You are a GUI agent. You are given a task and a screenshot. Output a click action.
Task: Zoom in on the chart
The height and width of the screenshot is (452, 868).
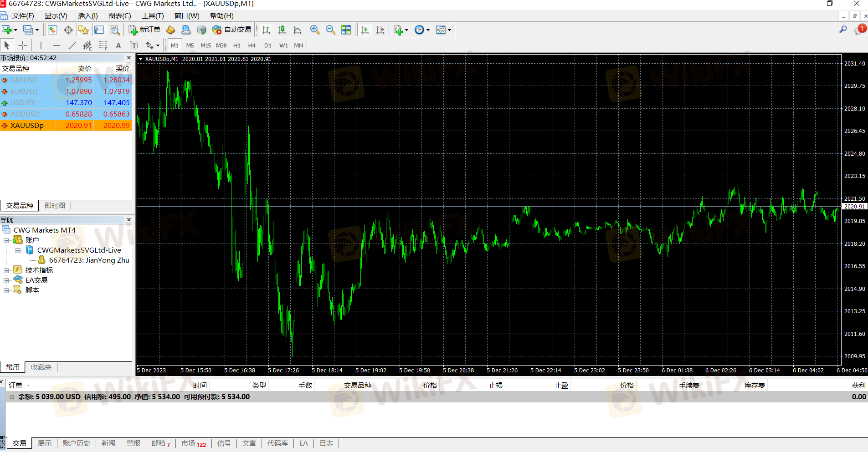point(315,30)
